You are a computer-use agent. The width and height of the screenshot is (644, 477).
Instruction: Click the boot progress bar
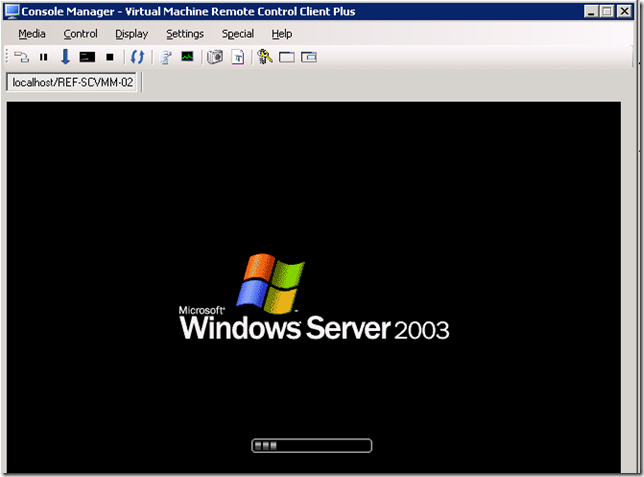point(312,445)
